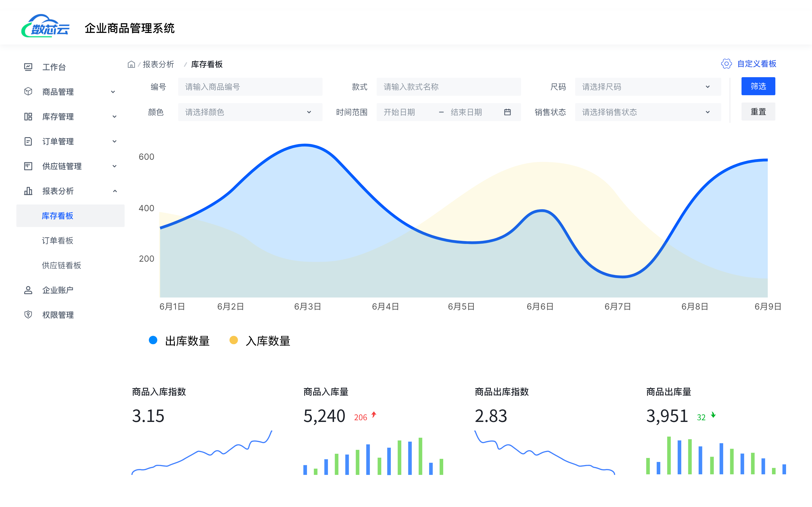Select the 工作台 workspace icon
The image size is (812, 507).
click(28, 67)
